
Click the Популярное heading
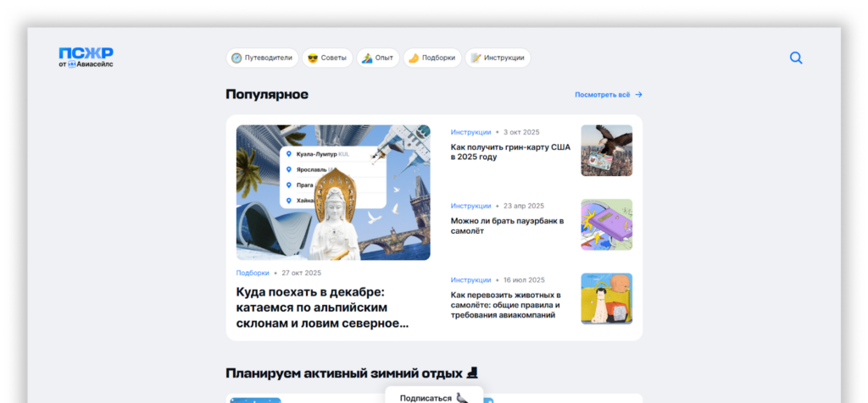click(267, 95)
